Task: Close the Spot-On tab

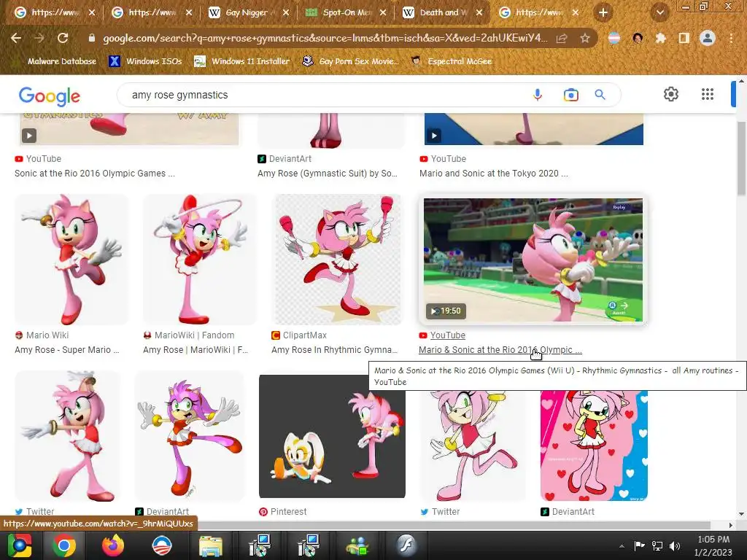Action: click(x=382, y=13)
